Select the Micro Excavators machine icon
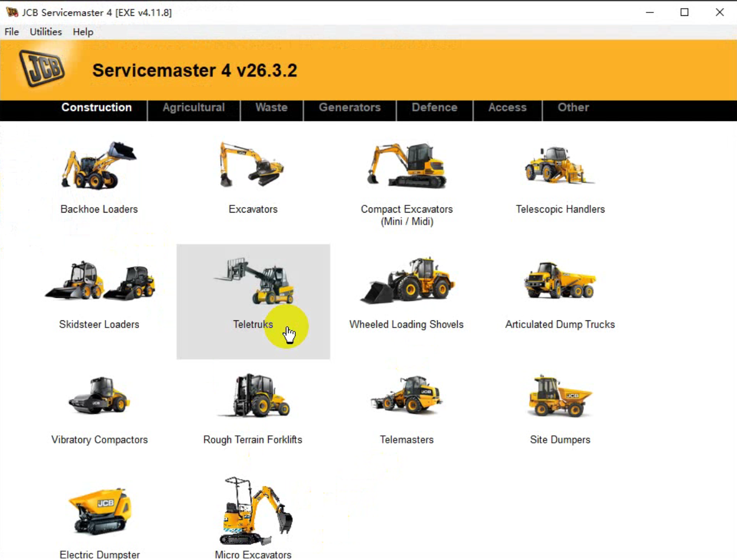This screenshot has height=560, width=737. 256,511
